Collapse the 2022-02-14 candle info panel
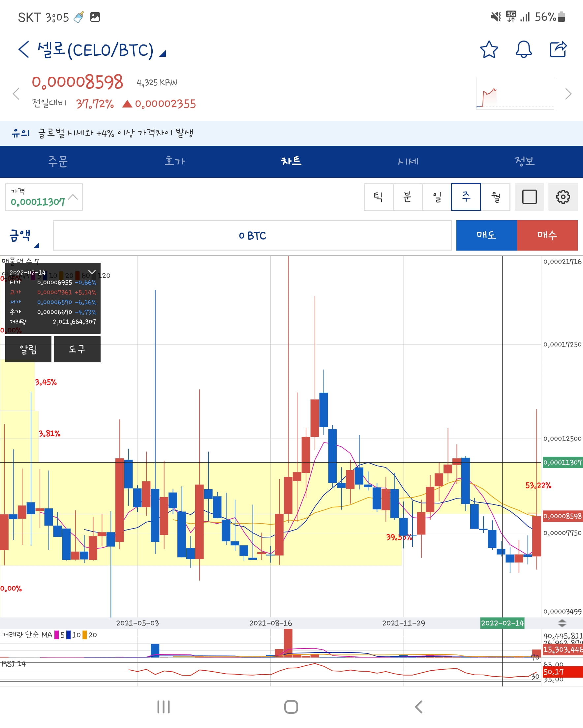This screenshot has width=583, height=728. pyautogui.click(x=92, y=272)
